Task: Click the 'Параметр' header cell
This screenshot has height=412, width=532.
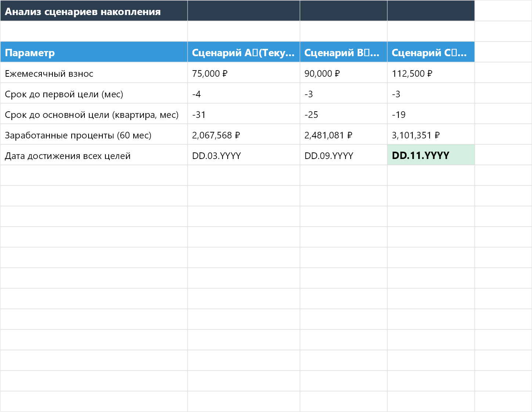Action: pyautogui.click(x=94, y=53)
